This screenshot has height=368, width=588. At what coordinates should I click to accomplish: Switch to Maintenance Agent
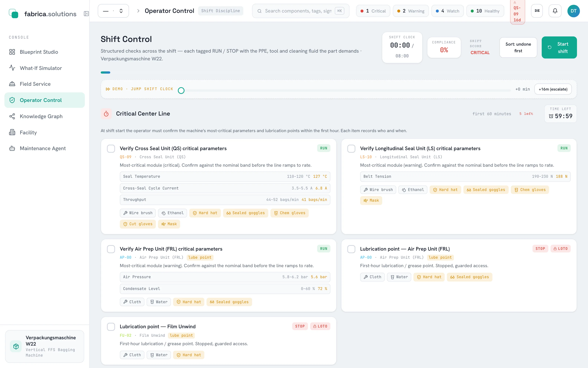[x=45, y=148]
